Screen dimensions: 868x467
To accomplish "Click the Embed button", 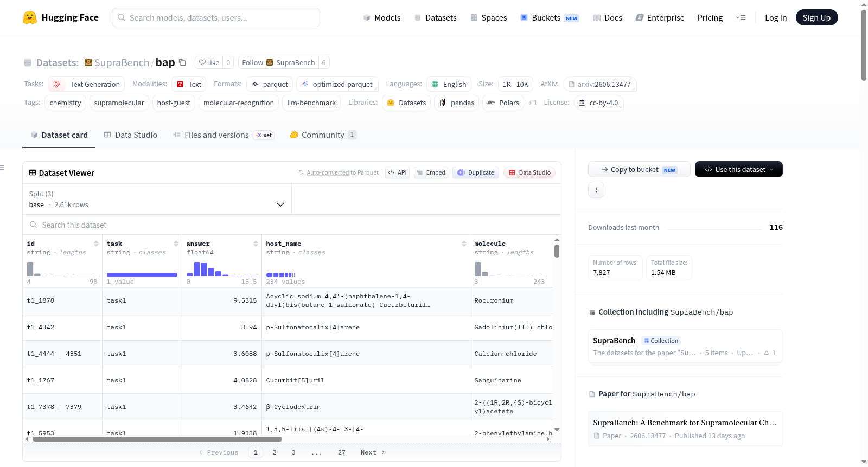I will point(431,172).
